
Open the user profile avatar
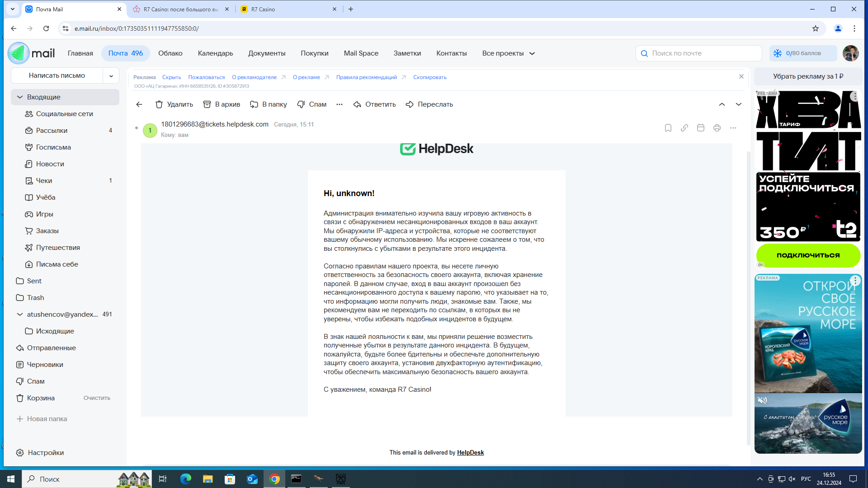point(851,53)
